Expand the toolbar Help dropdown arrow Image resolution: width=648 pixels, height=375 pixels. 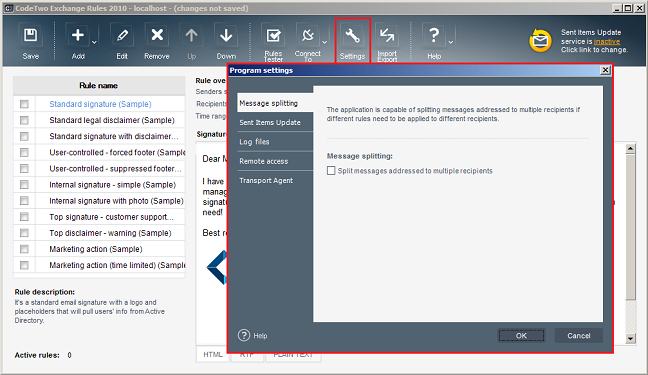(450, 42)
